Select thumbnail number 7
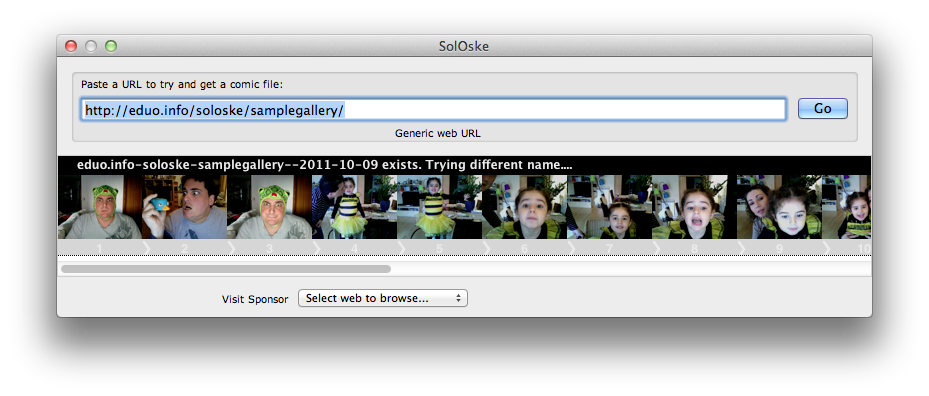This screenshot has height=396, width=929. pyautogui.click(x=609, y=207)
